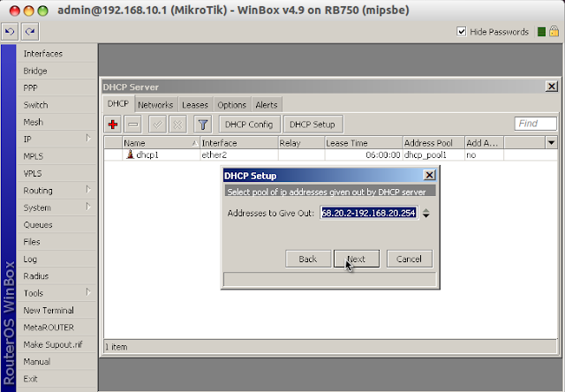The image size is (565, 392).
Task: Click the DHCP Setup button
Action: 313,124
